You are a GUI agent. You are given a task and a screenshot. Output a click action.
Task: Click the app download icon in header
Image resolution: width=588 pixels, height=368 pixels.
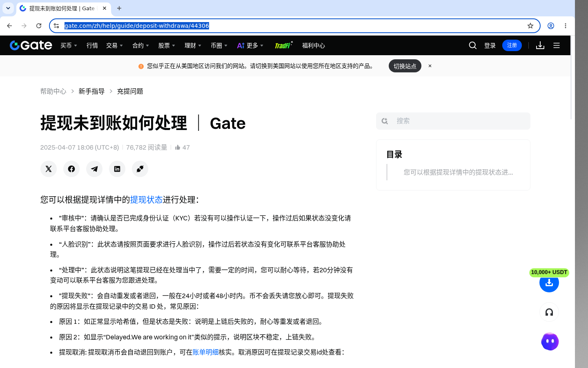tap(540, 45)
